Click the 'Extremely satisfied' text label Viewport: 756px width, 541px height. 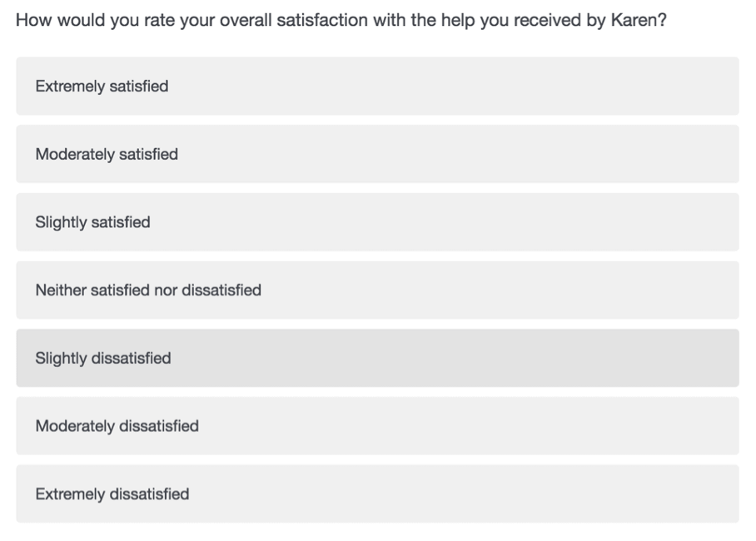pyautogui.click(x=102, y=87)
